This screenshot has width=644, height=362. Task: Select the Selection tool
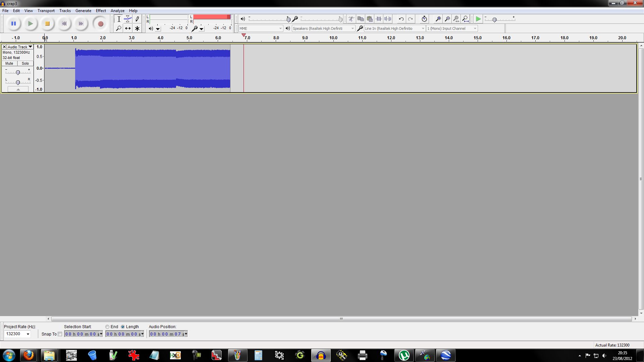point(119,19)
